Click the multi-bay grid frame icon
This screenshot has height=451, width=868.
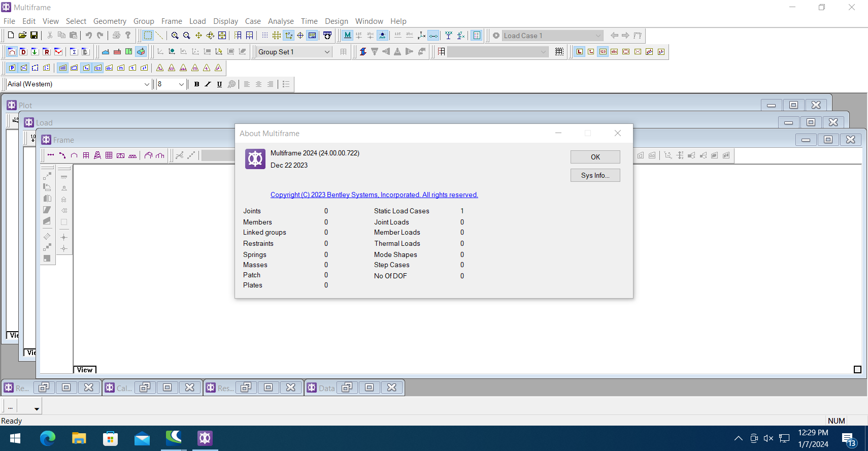109,155
